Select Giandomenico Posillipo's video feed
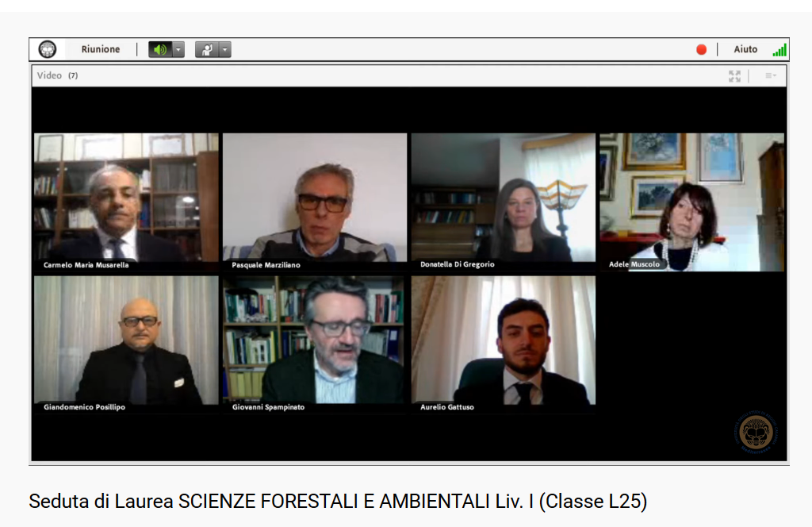The height and width of the screenshot is (527, 812). [126, 344]
